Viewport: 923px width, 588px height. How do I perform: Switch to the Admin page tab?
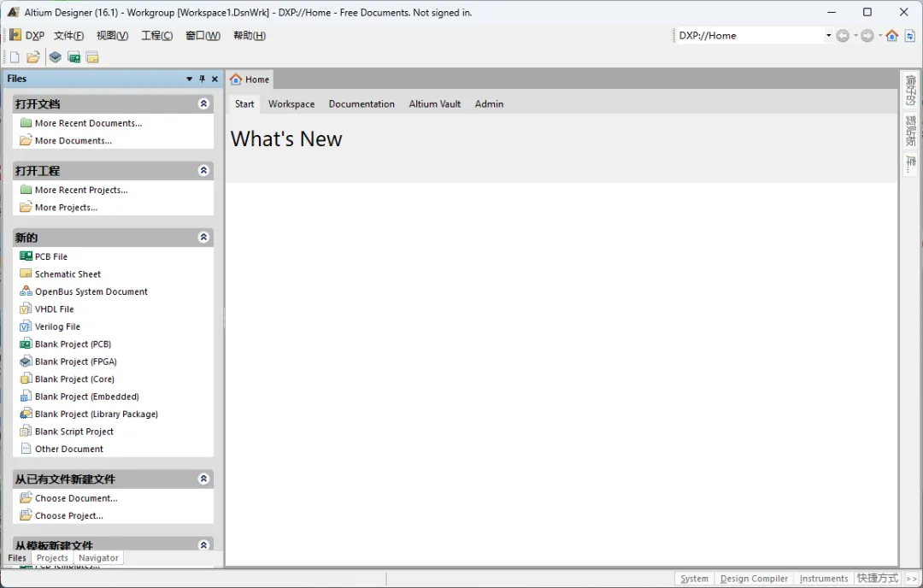point(489,103)
